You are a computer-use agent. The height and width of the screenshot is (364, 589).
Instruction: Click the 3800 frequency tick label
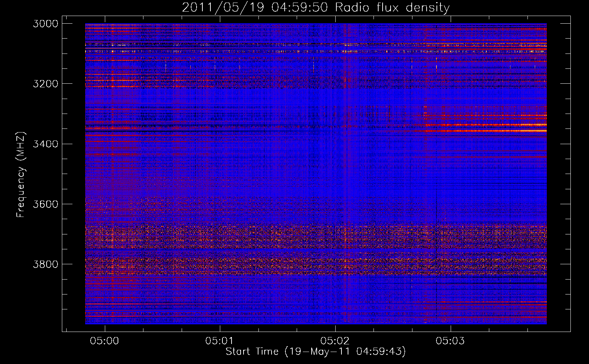46,264
